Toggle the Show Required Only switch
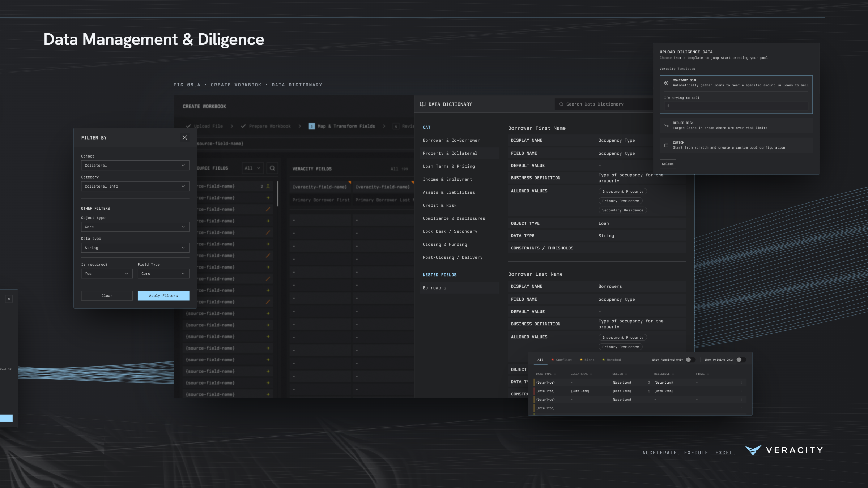 690,360
